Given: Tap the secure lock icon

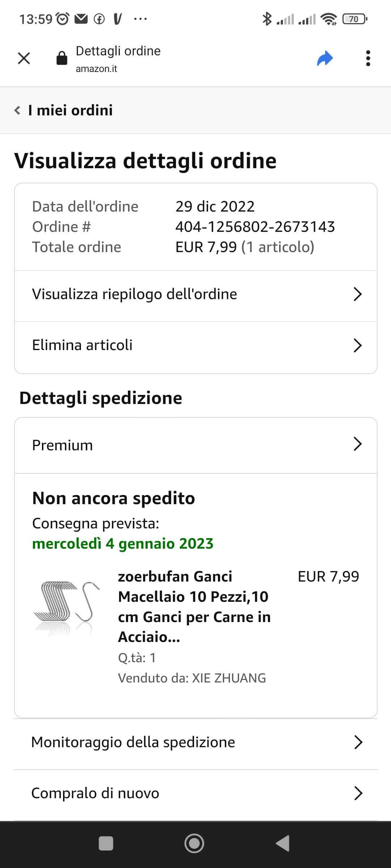Looking at the screenshot, I should pos(62,58).
